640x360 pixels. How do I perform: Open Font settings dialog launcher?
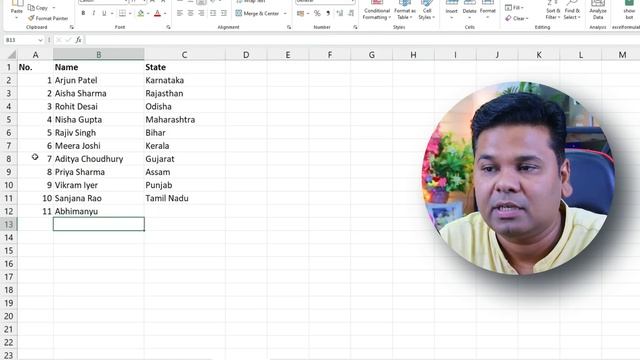click(x=168, y=27)
